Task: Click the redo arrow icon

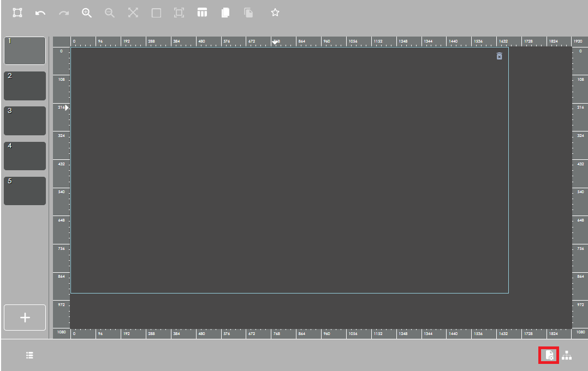Action: [64, 13]
